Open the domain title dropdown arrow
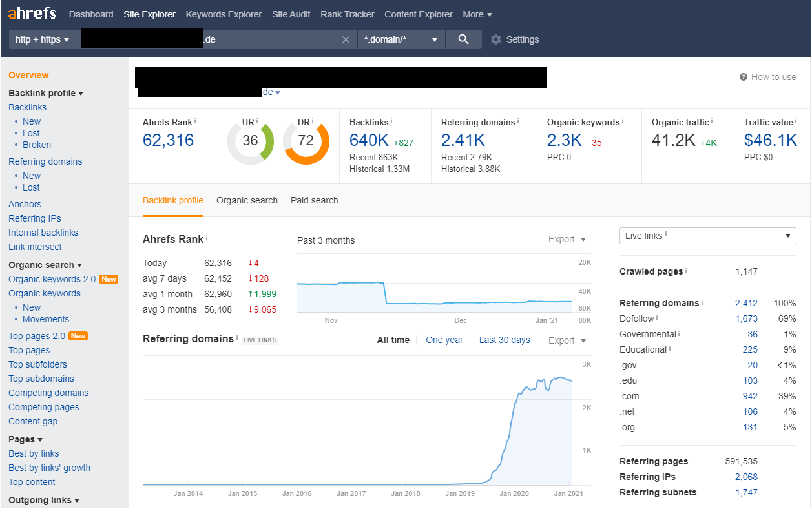The height and width of the screenshot is (509, 812). click(278, 93)
